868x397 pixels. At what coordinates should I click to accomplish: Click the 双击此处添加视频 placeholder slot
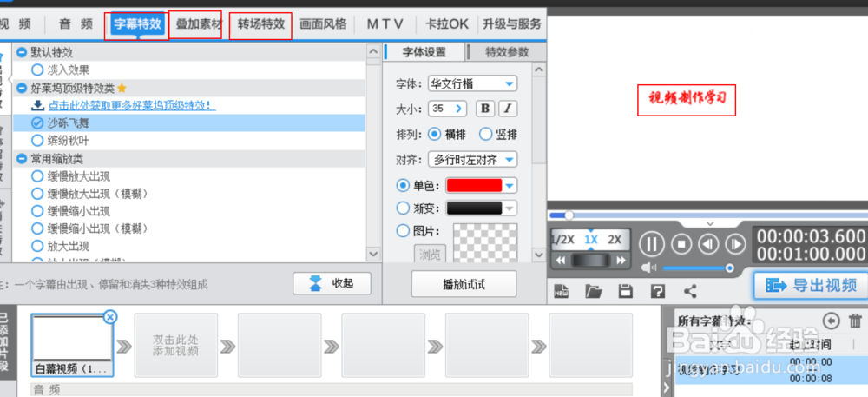point(176,346)
